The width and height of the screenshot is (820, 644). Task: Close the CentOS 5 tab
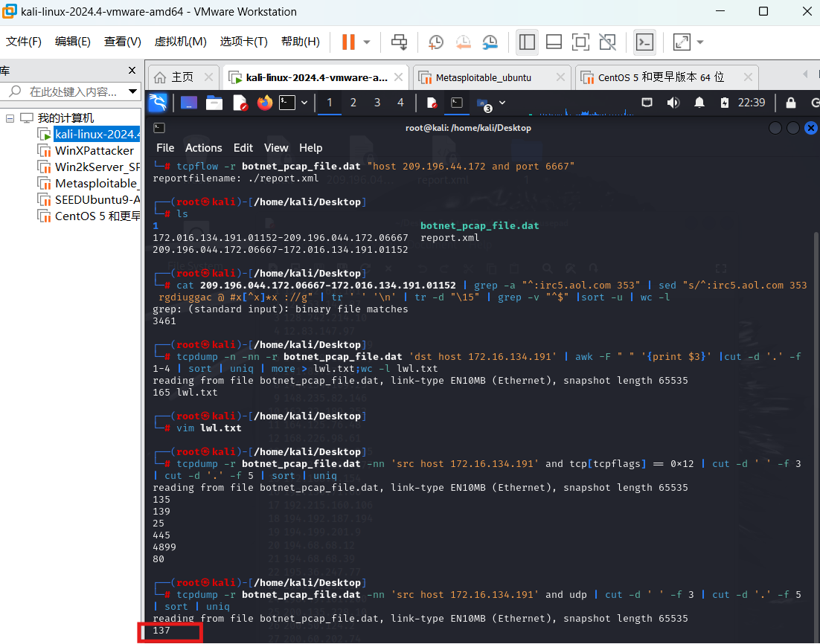point(749,77)
